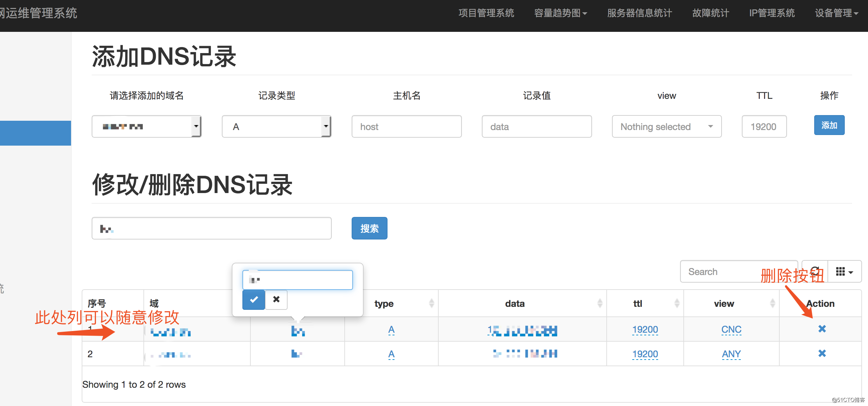Go to 服务器信息统计 page
The width and height of the screenshot is (868, 406).
click(639, 13)
